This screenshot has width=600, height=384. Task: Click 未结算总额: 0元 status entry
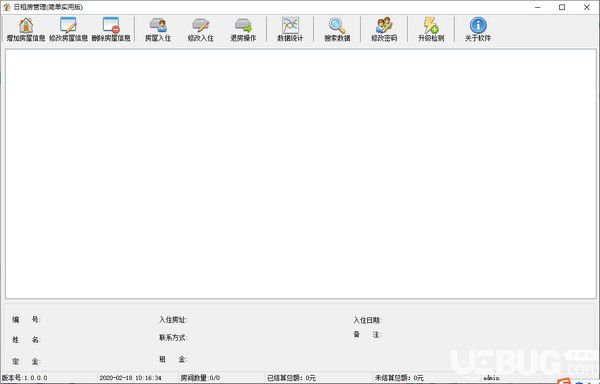(x=399, y=378)
